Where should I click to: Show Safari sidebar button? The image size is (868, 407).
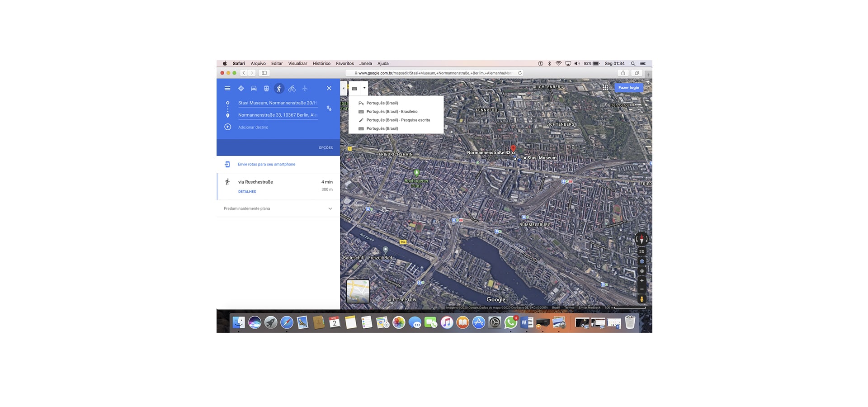264,73
